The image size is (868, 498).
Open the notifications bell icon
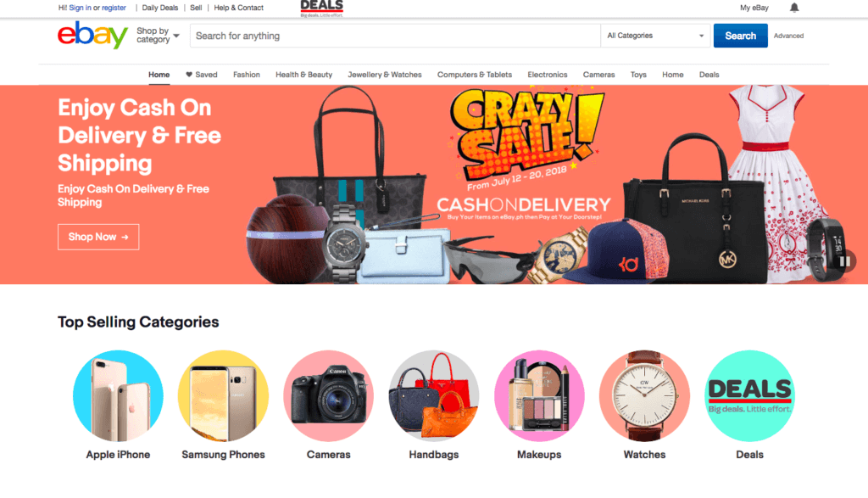793,7
